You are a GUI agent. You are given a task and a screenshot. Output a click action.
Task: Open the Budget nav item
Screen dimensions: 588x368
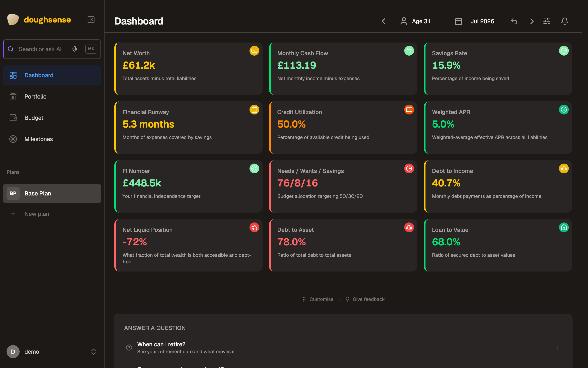(52, 118)
